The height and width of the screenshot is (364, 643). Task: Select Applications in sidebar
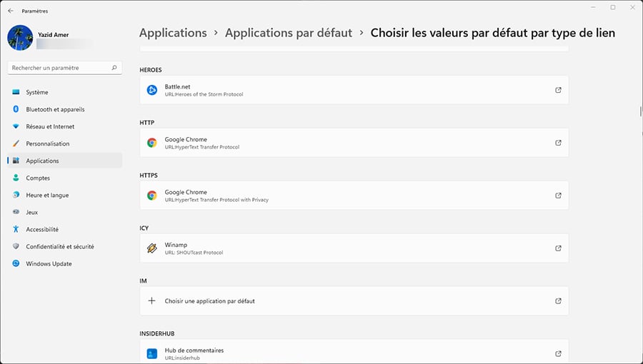(65, 161)
